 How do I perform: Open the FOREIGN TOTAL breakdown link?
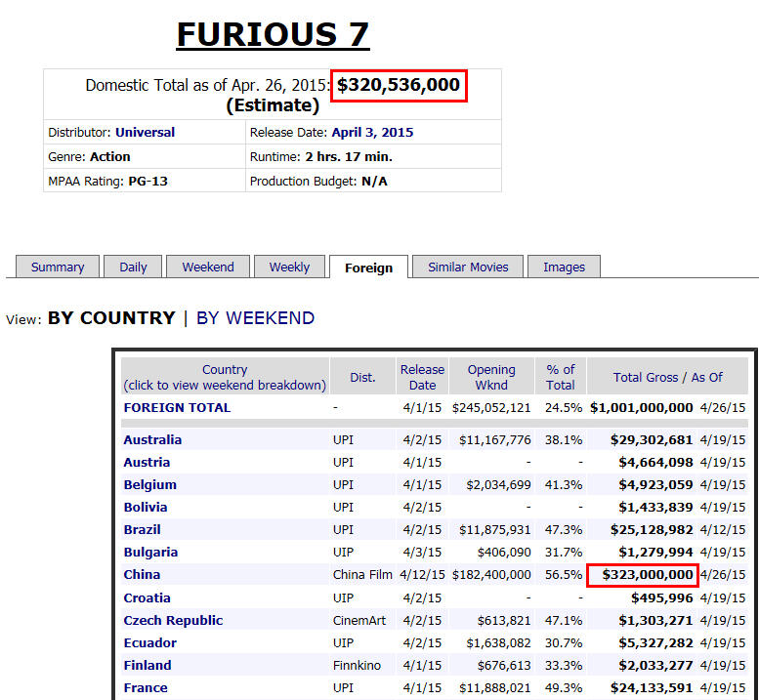click(177, 408)
